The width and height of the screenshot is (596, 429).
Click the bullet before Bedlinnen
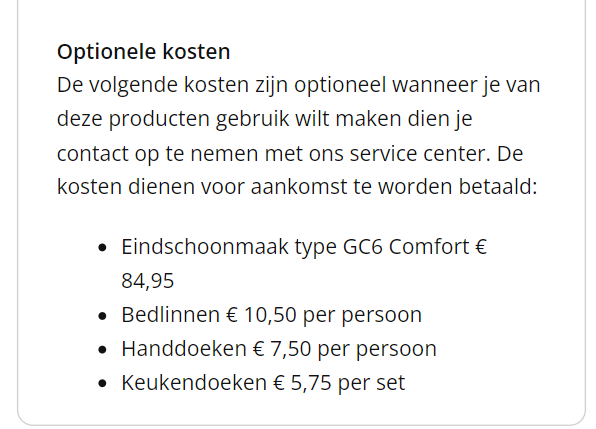click(x=102, y=316)
